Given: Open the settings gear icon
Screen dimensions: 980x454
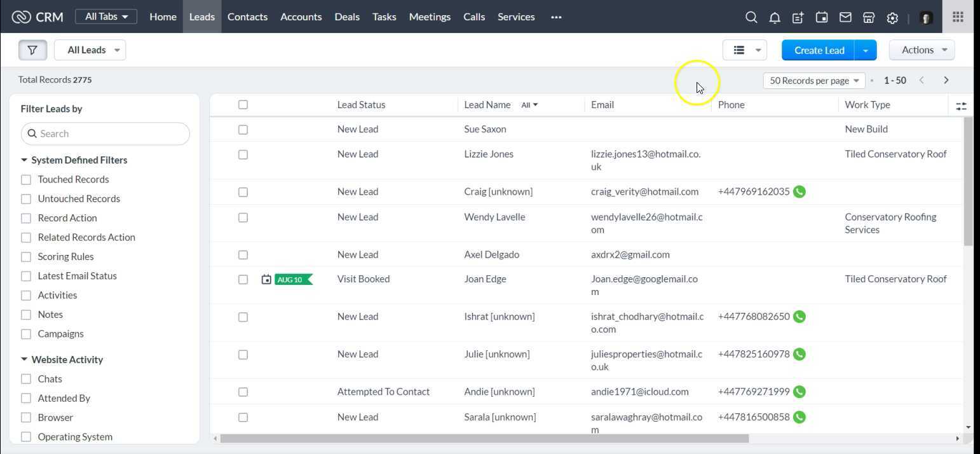Looking at the screenshot, I should pyautogui.click(x=892, y=18).
